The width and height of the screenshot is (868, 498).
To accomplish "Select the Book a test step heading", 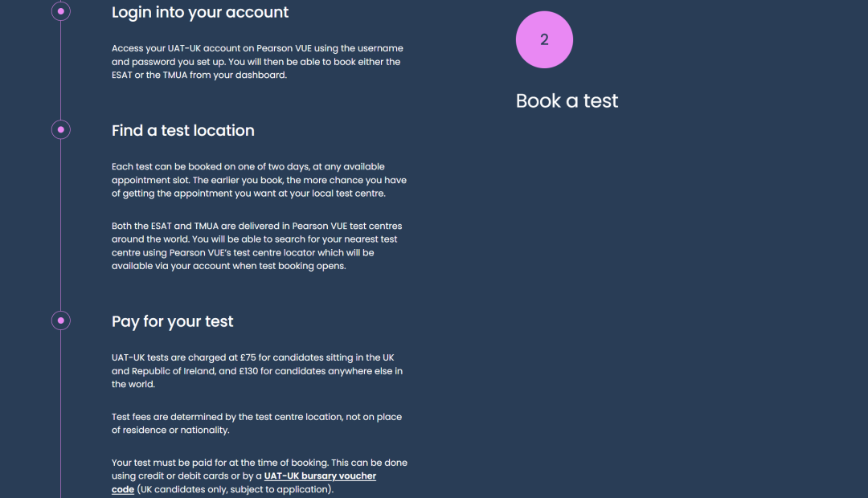I will (567, 100).
